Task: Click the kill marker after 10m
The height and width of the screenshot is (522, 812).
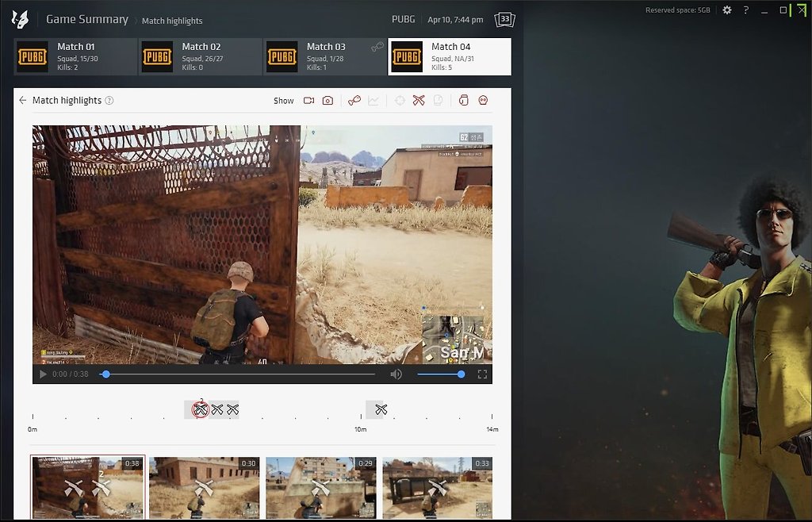Action: (381, 409)
